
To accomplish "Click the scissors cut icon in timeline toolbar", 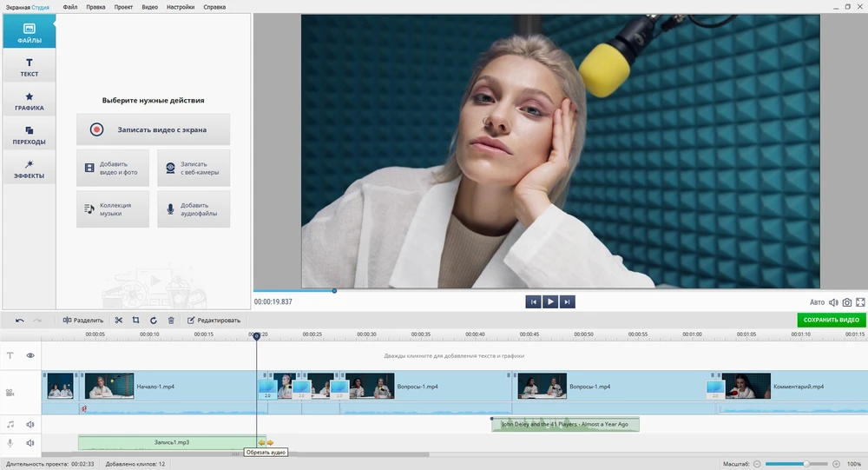I will point(119,321).
